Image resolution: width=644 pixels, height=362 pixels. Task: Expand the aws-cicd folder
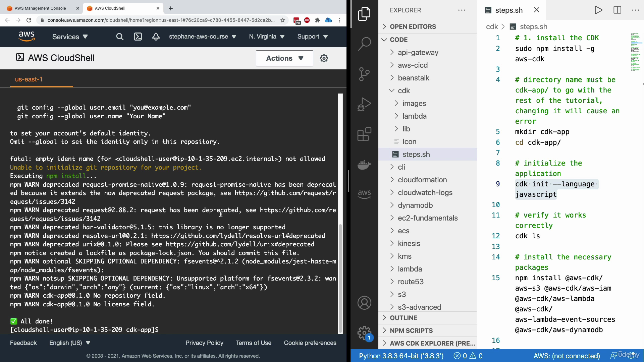tap(428, 65)
